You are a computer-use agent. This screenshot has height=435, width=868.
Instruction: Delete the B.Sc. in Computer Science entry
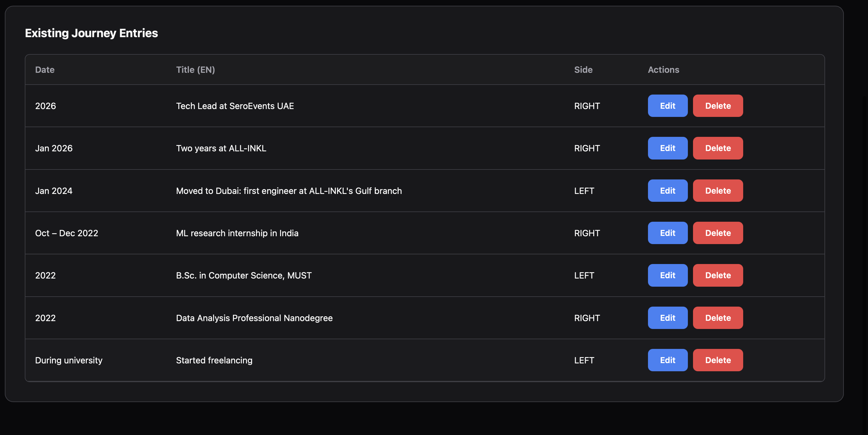click(718, 275)
